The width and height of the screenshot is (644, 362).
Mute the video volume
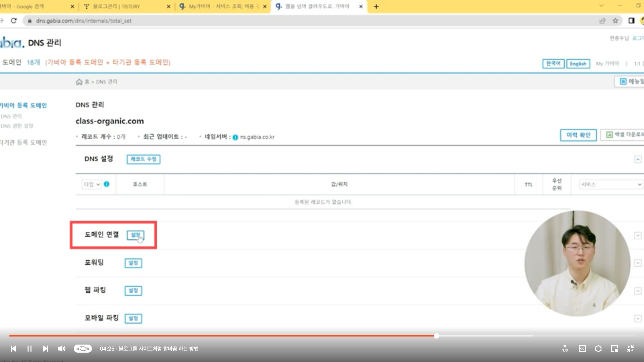click(x=62, y=349)
